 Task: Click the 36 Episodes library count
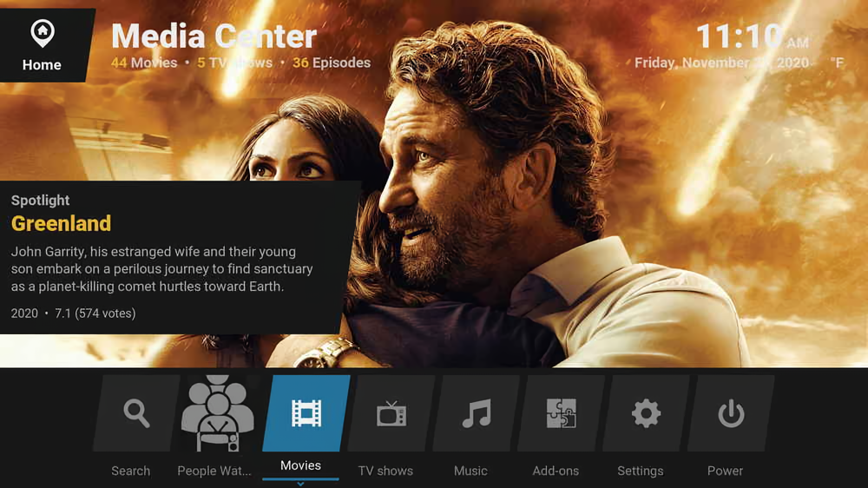pyautogui.click(x=332, y=63)
